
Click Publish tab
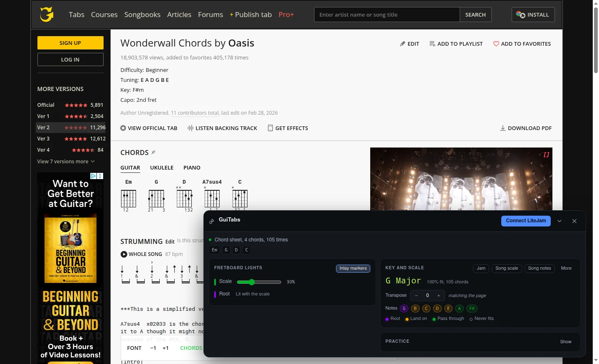251,15
